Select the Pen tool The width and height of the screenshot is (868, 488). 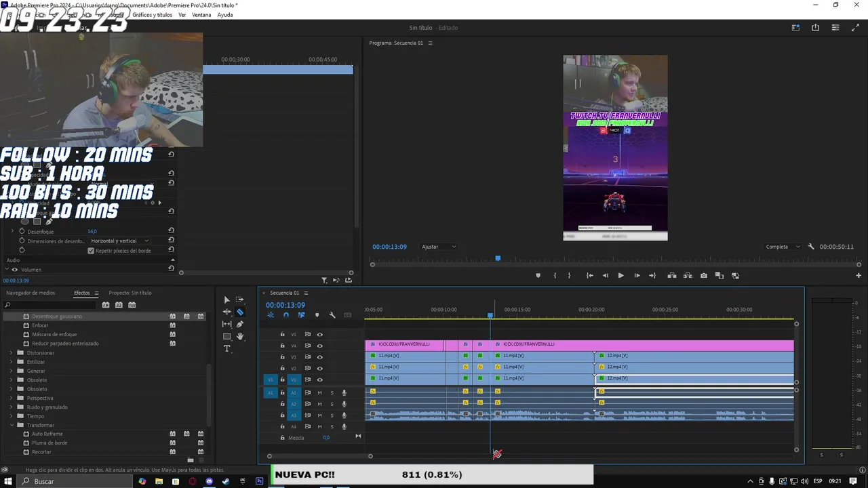tap(240, 324)
